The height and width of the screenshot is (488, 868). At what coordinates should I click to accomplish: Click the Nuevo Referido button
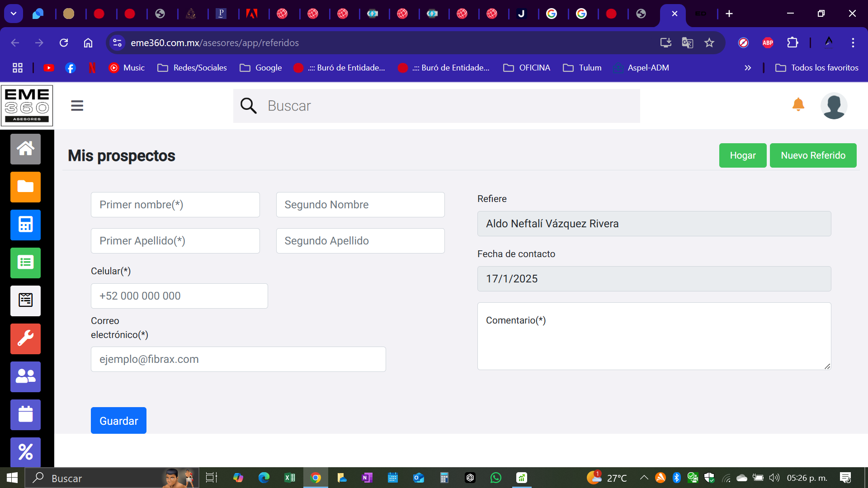tap(812, 155)
